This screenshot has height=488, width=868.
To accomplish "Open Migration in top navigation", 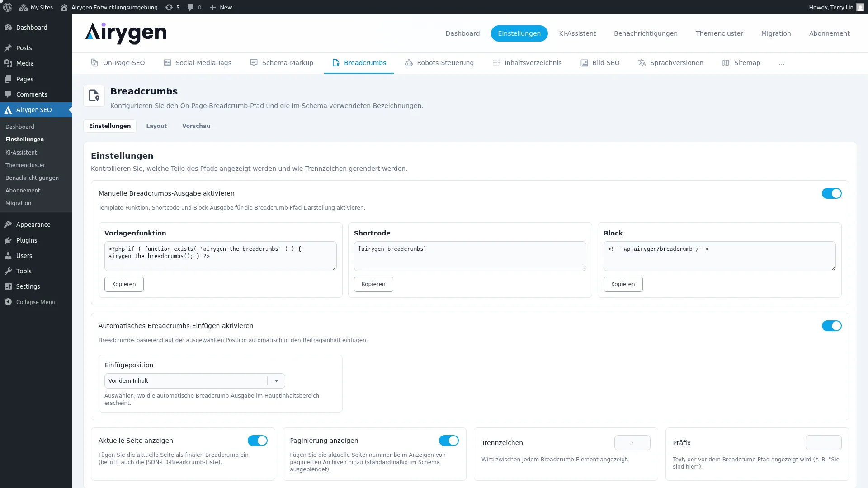I will pos(776,33).
